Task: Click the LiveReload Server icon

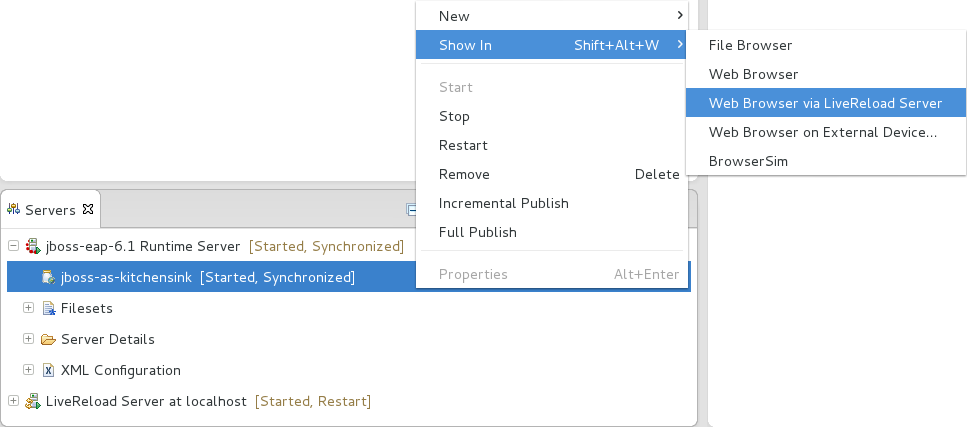Action: pyautogui.click(x=32, y=401)
